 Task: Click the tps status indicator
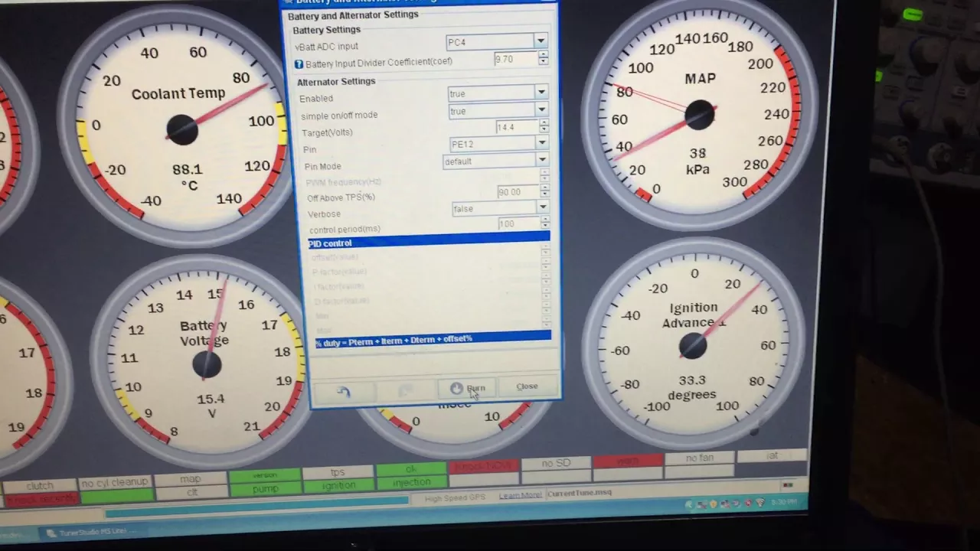click(x=338, y=472)
